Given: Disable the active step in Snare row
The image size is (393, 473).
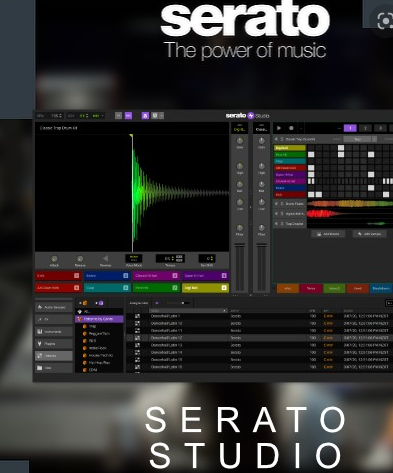Looking at the screenshot, I should point(371,188).
